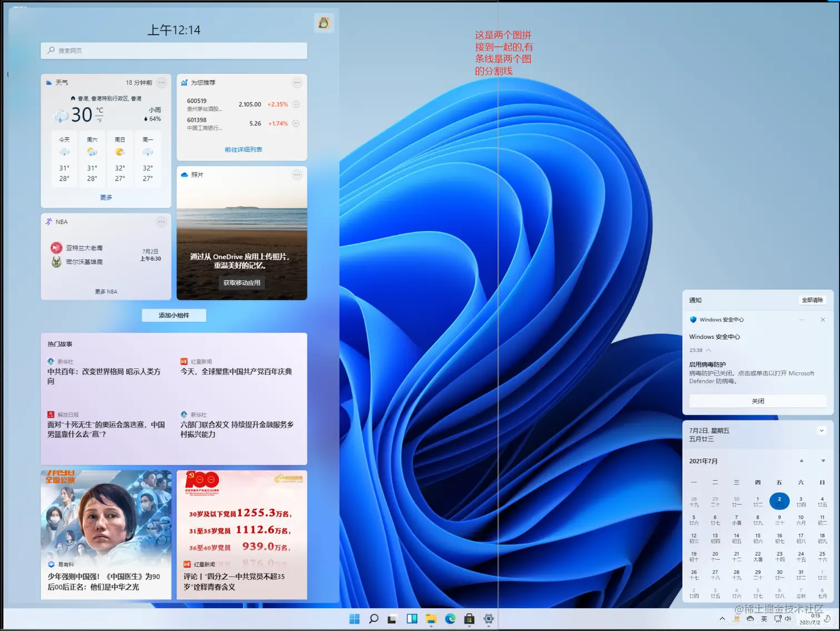Screen dimensions: 840x631
Task: Select July 2 highlighted in calendar
Action: (x=779, y=501)
